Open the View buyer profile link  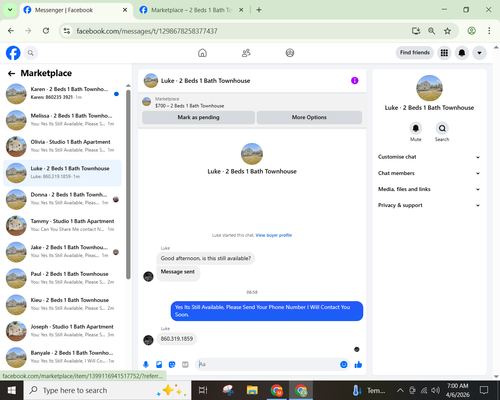coord(274,235)
